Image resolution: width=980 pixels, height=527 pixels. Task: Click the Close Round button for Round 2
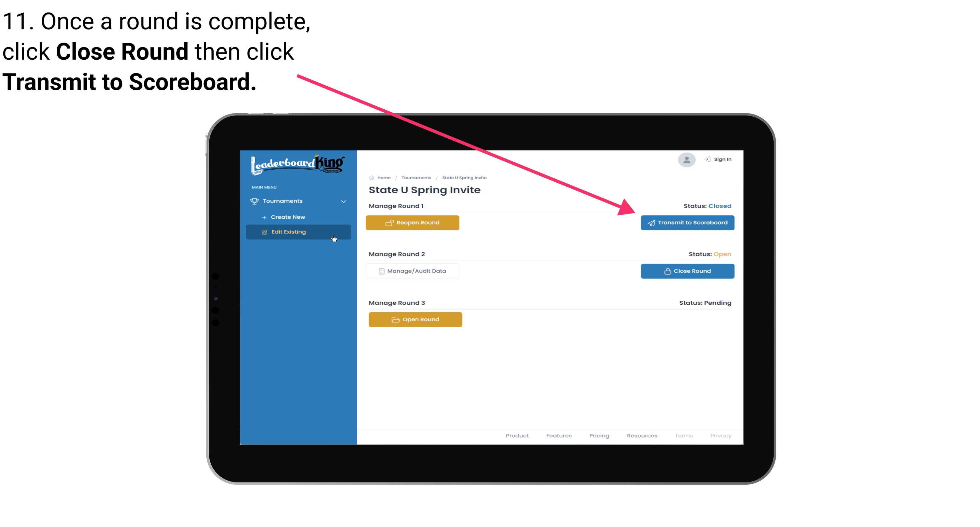[687, 271]
